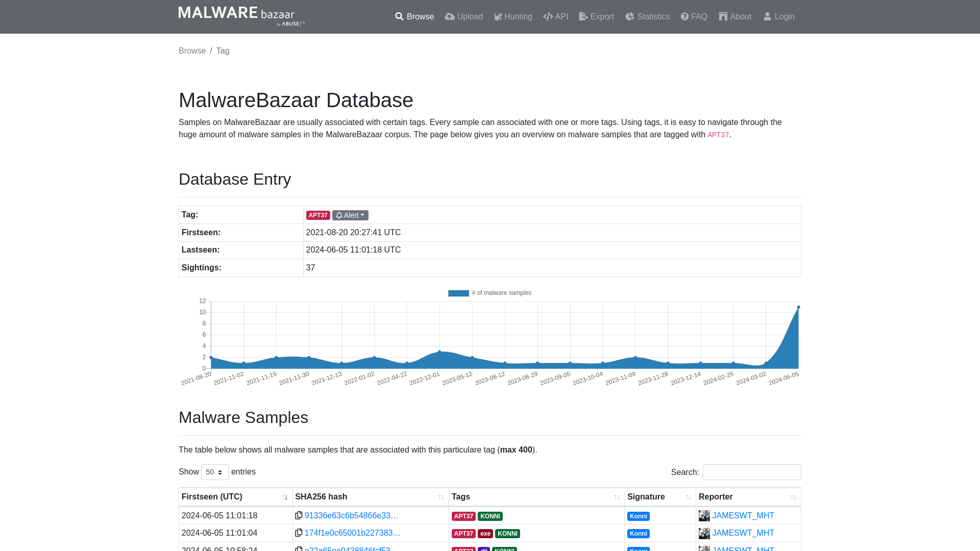This screenshot has width=980, height=551.
Task: Select the entries per page dropdown
Action: click(214, 471)
